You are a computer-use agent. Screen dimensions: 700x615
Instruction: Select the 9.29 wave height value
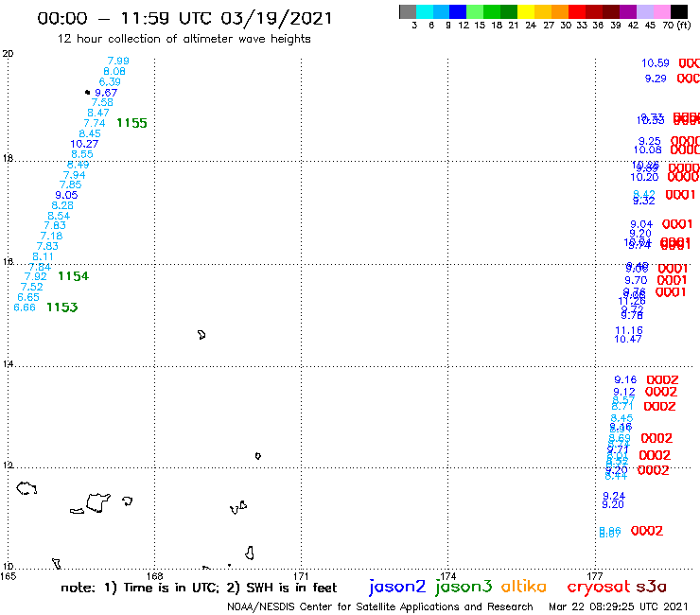[656, 79]
